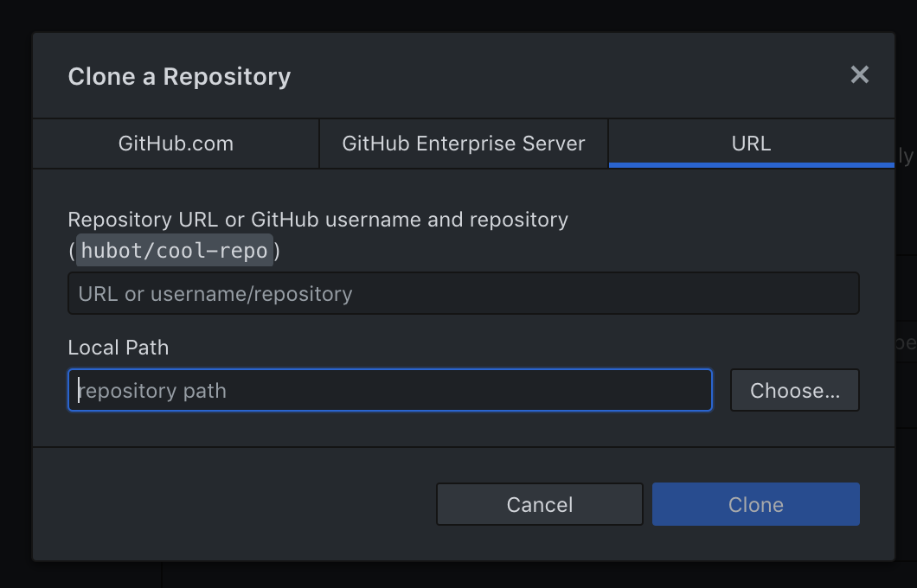917x588 pixels.
Task: Click the URL or username/repository field
Action: pos(463,293)
